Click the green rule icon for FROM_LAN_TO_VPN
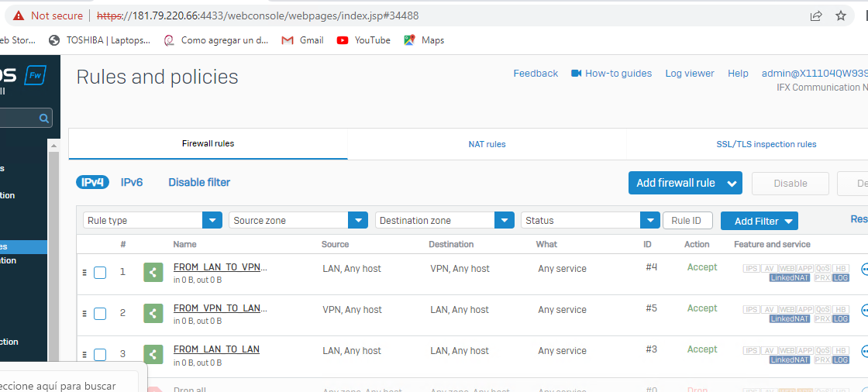Screen dimensions: 868x392 (153, 273)
